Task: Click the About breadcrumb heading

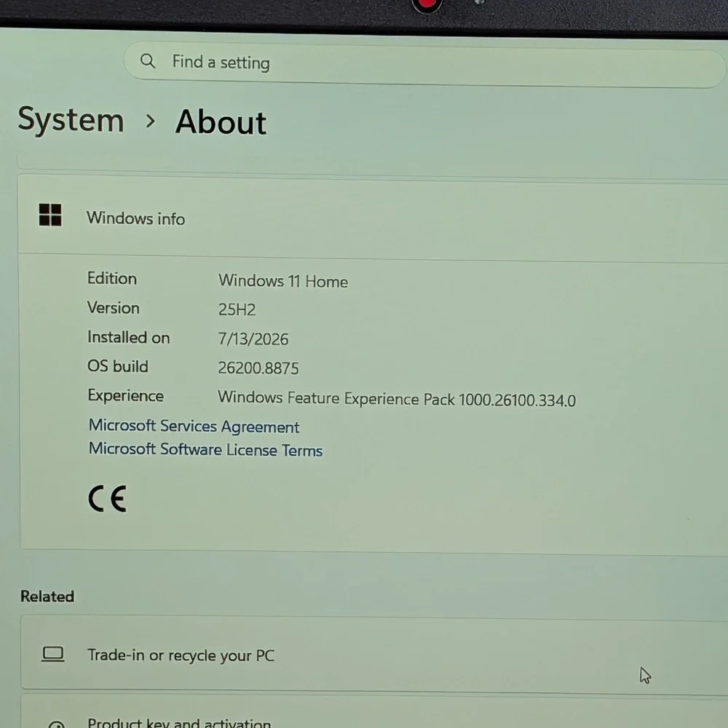Action: point(221,122)
